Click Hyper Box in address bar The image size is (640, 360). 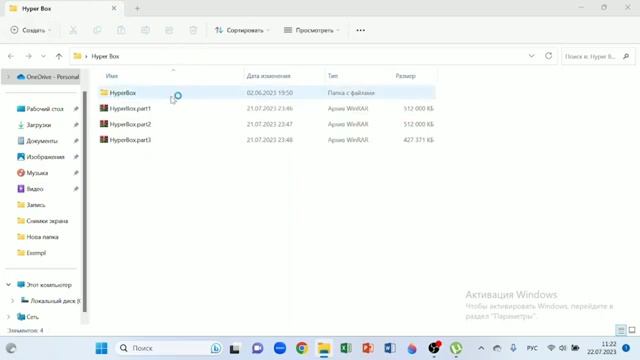[x=105, y=56]
